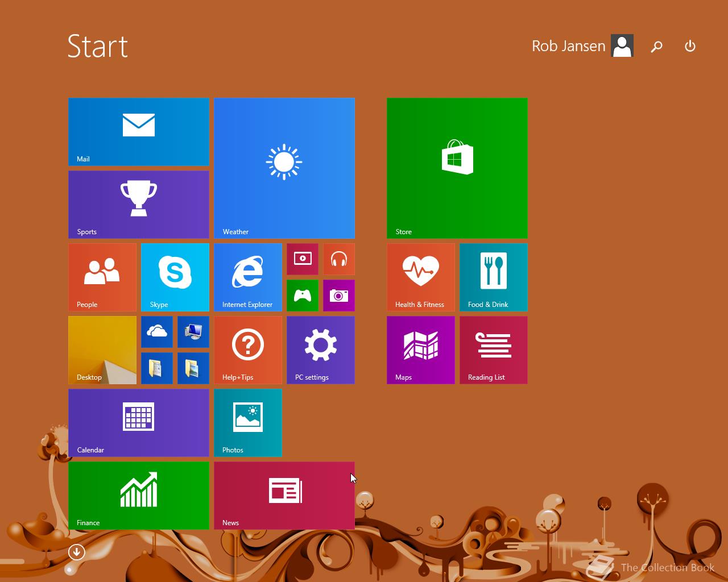Image resolution: width=728 pixels, height=582 pixels.
Task: Open the Rob Jansen account menu
Action: 582,46
